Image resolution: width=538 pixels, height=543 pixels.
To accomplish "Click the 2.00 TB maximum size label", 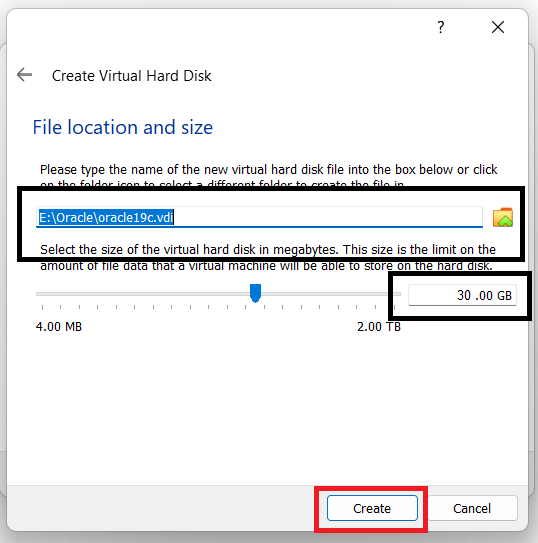I will coord(379,327).
